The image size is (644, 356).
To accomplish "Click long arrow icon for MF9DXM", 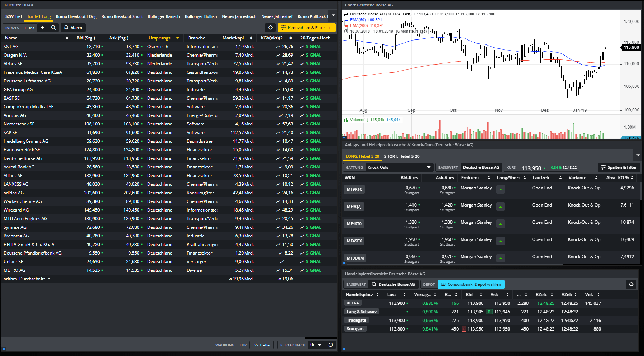I will pos(501,258).
